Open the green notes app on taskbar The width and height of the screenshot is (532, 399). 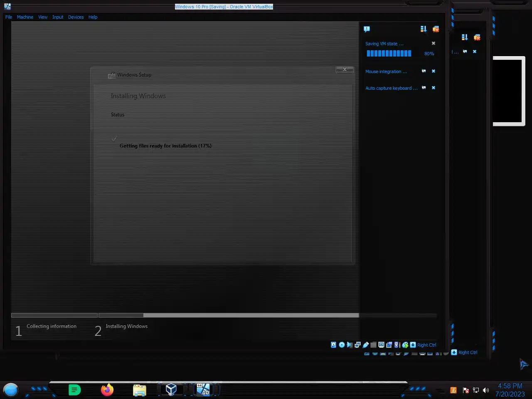[x=74, y=390]
